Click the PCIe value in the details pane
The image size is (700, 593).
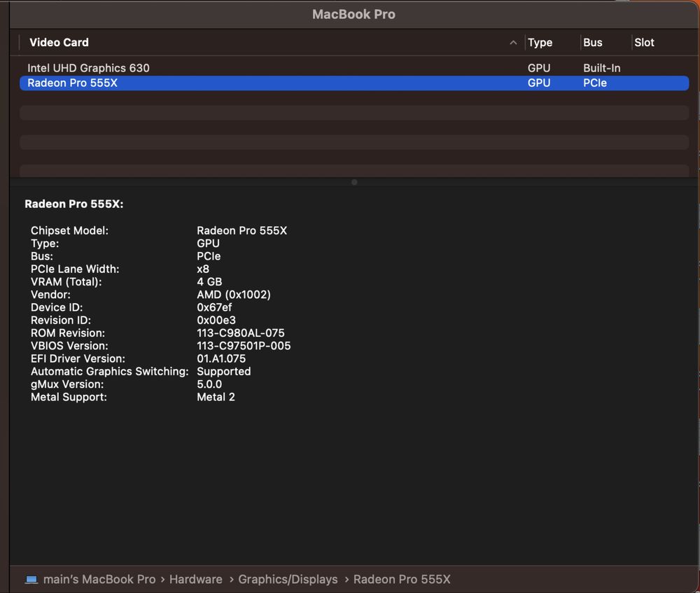(x=209, y=256)
